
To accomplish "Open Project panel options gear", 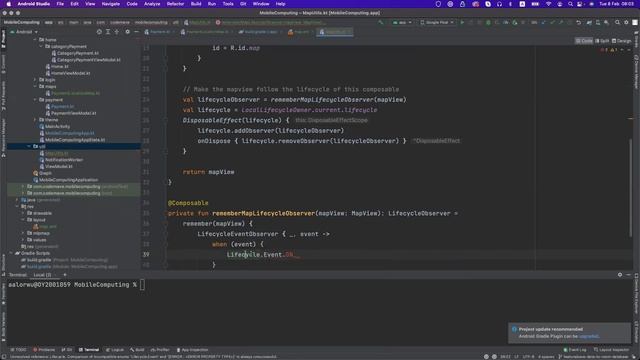I will click(x=127, y=32).
